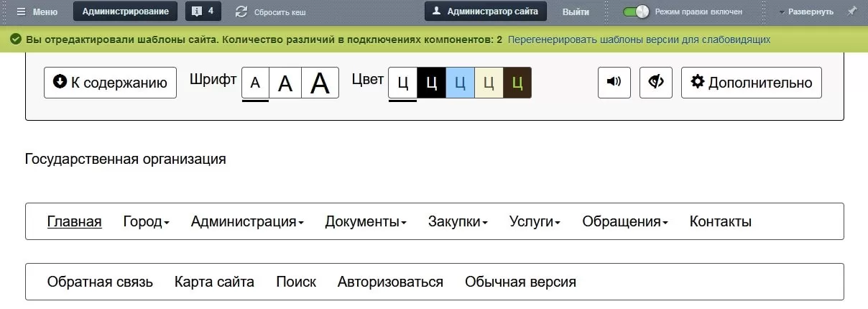Click Перегенерировать шаблоны версии для слабовидящих link
Screen dimensions: 868x309
point(639,40)
